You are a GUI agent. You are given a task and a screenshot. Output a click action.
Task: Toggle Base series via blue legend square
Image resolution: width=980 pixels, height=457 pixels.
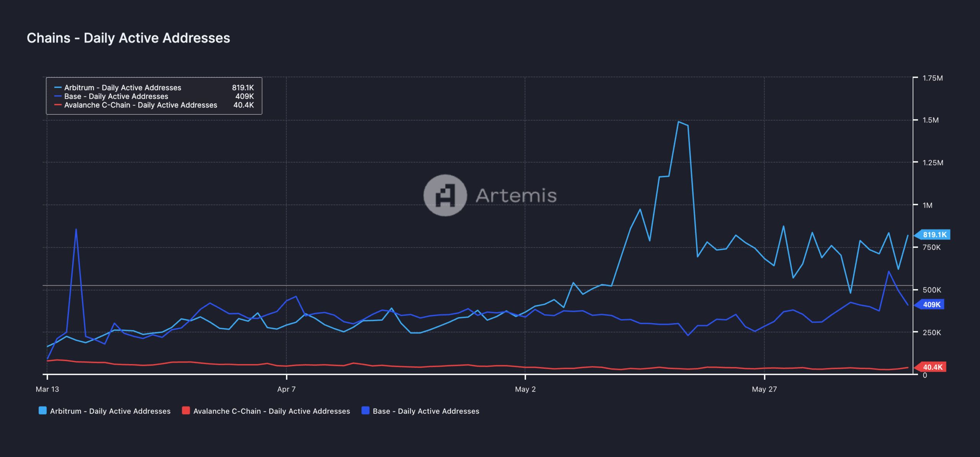coord(366,411)
